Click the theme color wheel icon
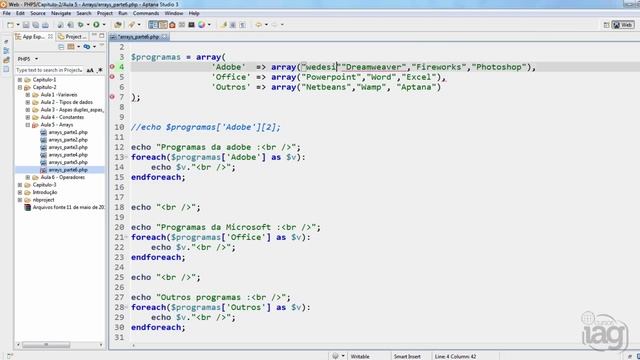The image size is (640, 360). point(202,25)
